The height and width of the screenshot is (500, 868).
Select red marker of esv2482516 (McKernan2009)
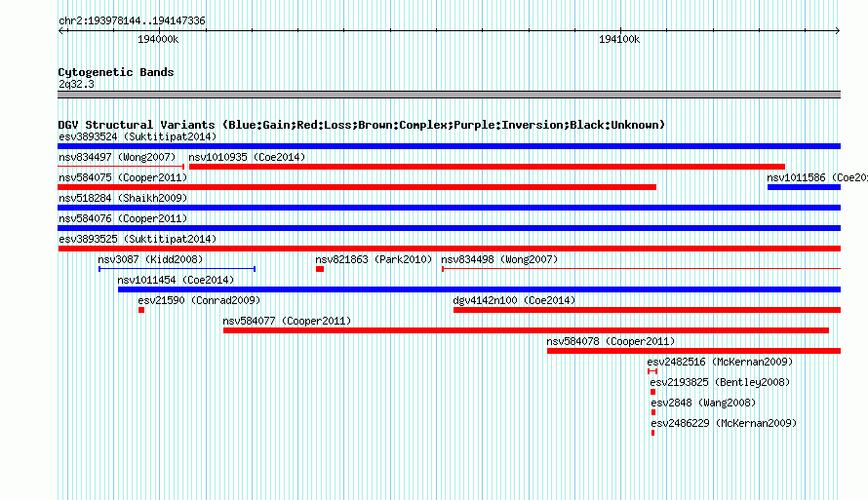pos(652,371)
